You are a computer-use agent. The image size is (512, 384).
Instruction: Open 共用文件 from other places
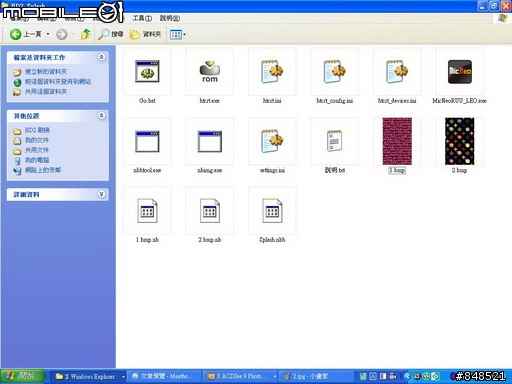click(x=37, y=150)
